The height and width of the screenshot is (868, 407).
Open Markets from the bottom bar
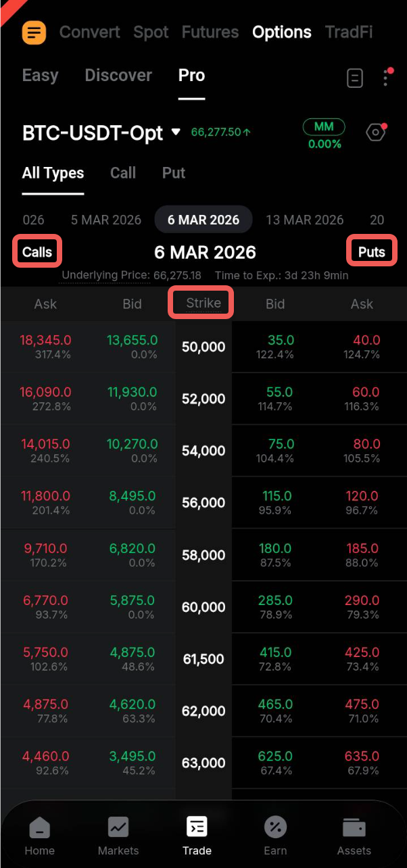(118, 836)
